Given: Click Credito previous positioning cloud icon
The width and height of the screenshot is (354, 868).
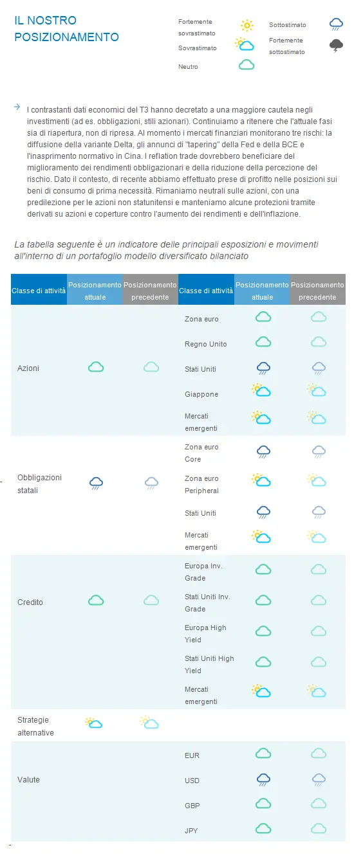Looking at the screenshot, I should coord(151,600).
